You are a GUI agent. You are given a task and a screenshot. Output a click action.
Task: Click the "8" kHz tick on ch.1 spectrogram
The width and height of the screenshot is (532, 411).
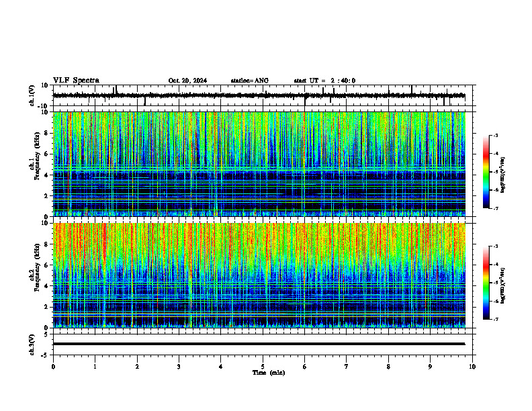pos(46,133)
